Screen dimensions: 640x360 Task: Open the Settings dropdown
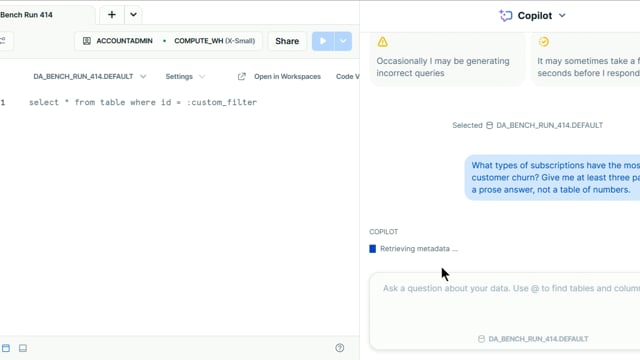(x=185, y=77)
